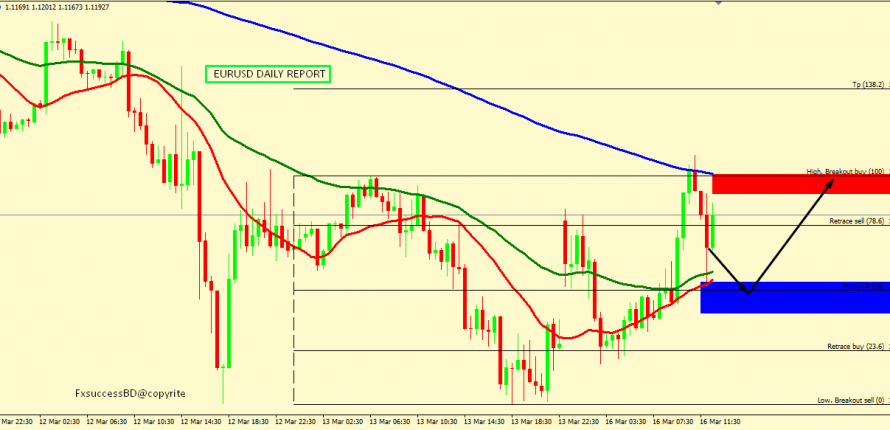Select the red resistance zone rectangle

click(800, 184)
